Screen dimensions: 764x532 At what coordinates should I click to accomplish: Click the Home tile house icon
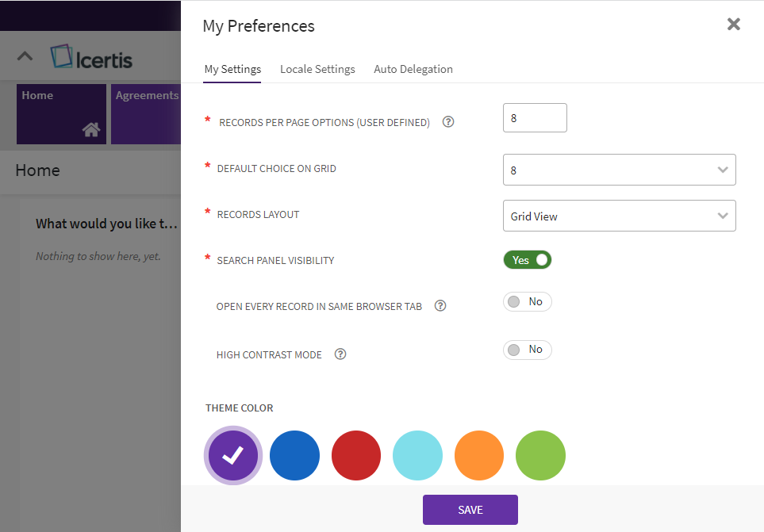(x=91, y=130)
